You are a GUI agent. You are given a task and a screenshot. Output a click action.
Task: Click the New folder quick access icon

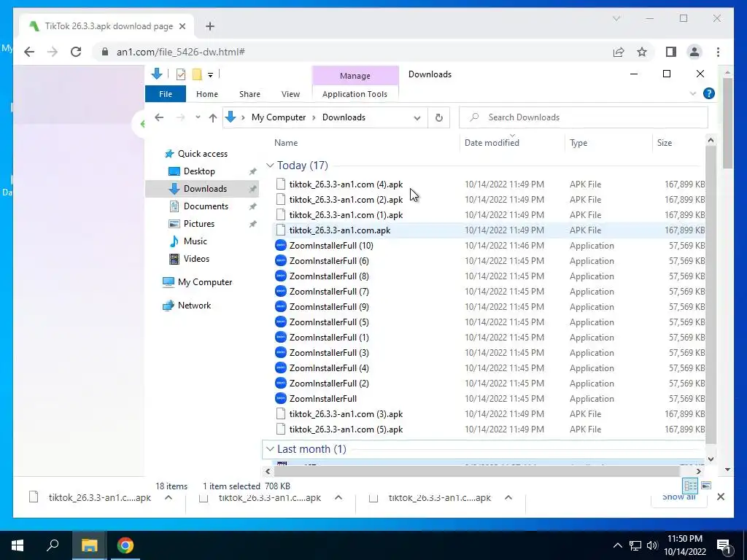[x=197, y=74]
